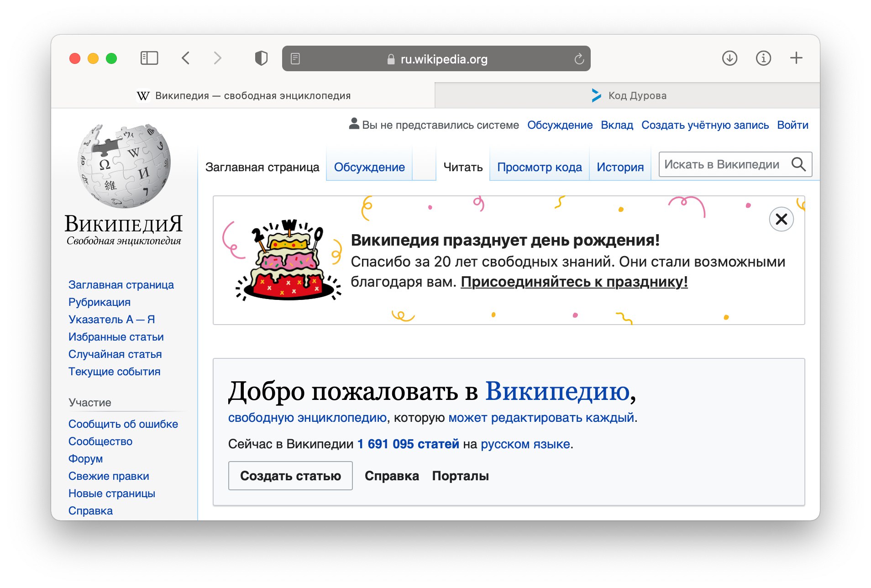
Task: Go back with the left chevron
Action: 185,58
